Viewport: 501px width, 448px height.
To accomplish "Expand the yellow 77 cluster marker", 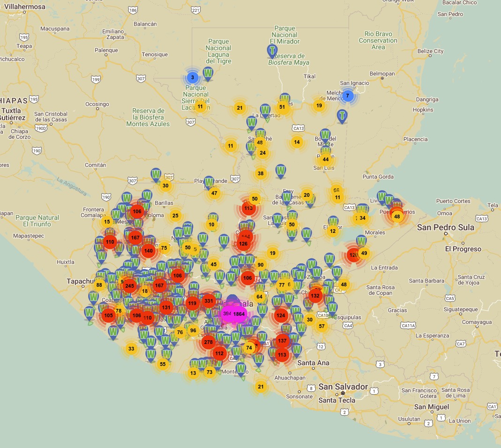I will point(281,285).
